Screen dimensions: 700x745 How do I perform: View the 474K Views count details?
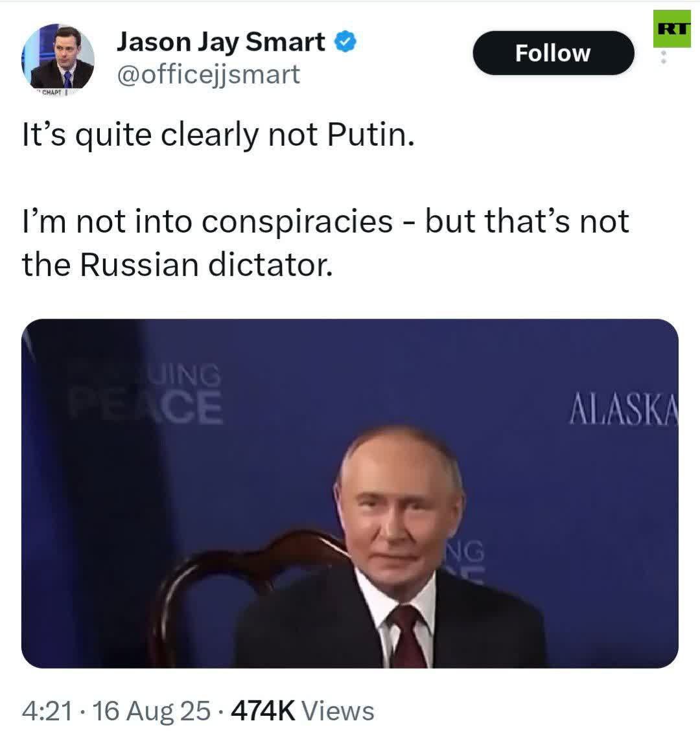302,711
